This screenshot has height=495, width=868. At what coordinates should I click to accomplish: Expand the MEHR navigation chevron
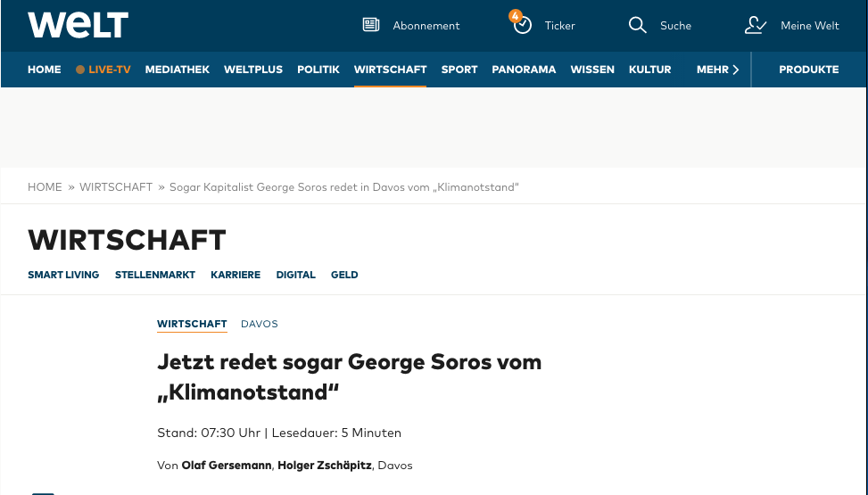(735, 70)
